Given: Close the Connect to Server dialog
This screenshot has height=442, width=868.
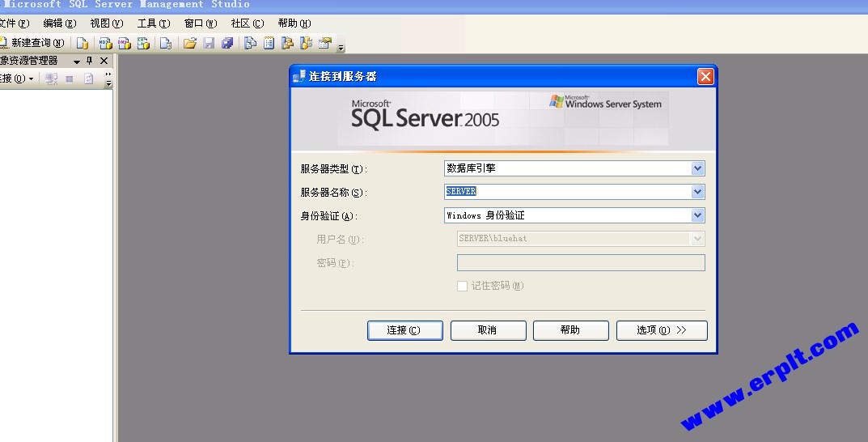Looking at the screenshot, I should point(705,76).
